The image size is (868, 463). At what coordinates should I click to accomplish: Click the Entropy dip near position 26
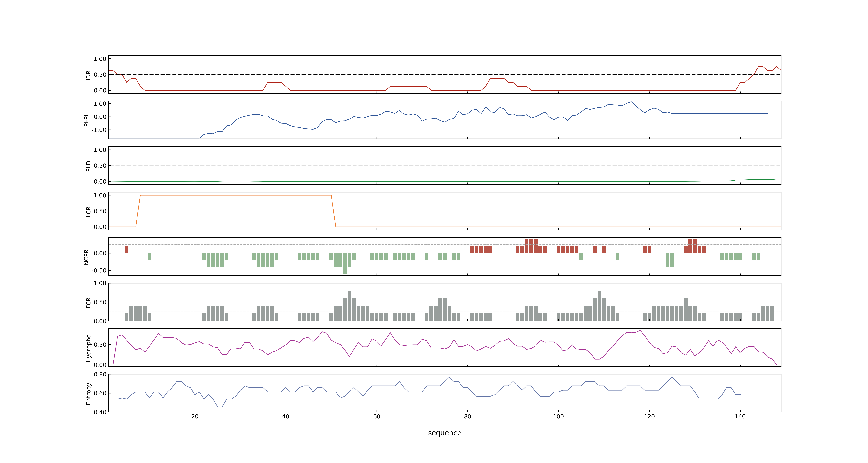pyautogui.click(x=220, y=407)
